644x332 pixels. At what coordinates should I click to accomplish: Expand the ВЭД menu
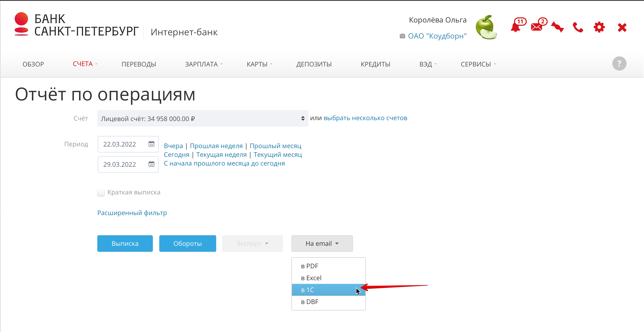[x=428, y=64]
